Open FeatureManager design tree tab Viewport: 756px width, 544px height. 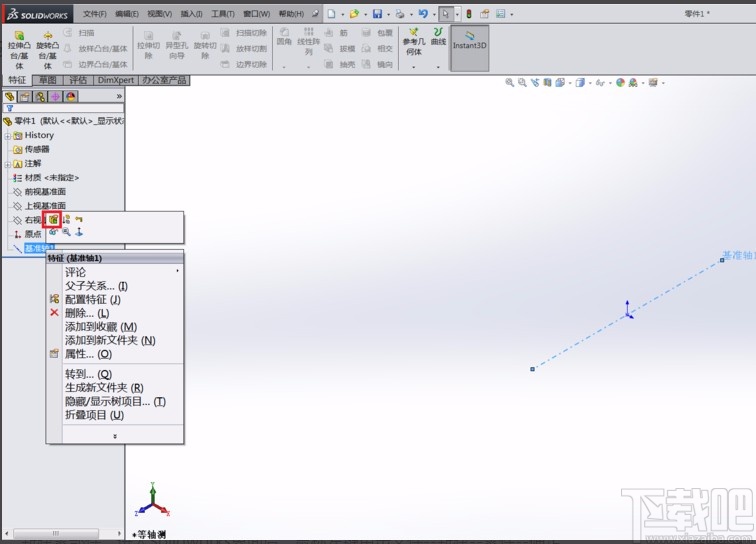tap(10, 96)
